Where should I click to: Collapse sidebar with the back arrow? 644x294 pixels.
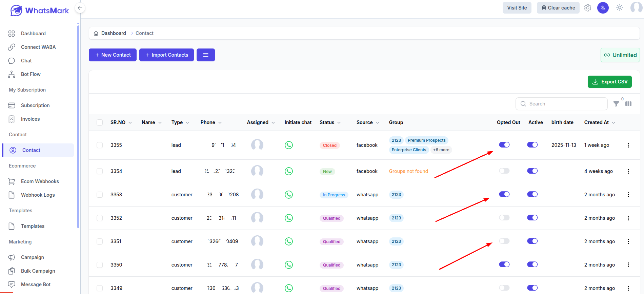pyautogui.click(x=80, y=8)
